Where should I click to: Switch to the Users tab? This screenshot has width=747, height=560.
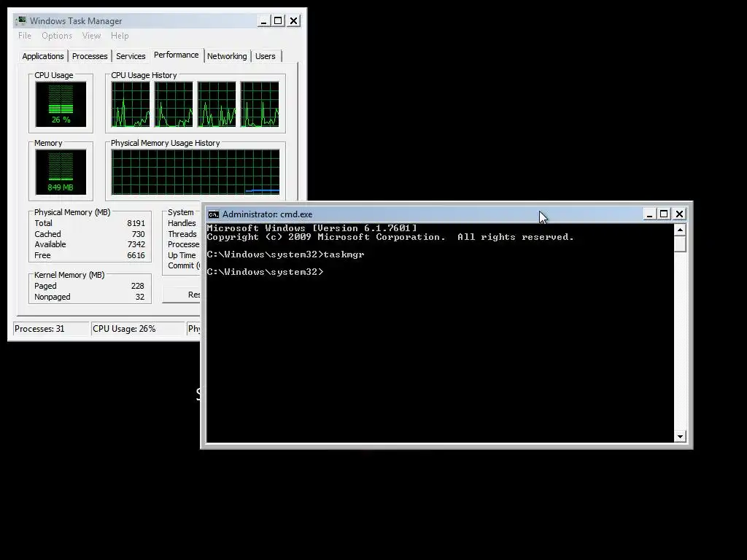coord(266,56)
